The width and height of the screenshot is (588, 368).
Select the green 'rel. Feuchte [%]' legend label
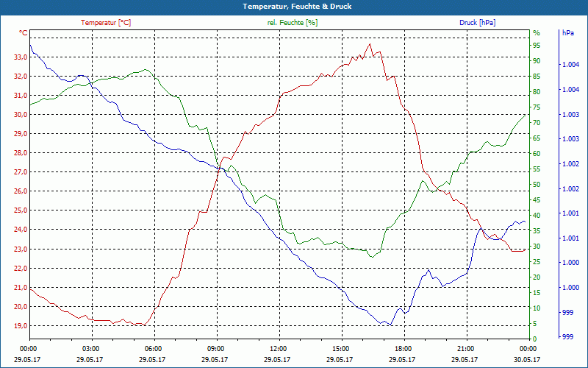point(293,23)
